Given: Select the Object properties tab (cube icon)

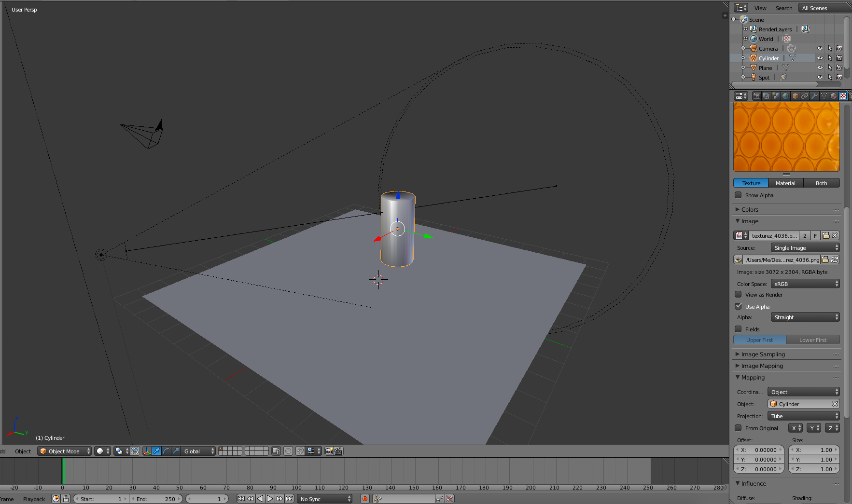Looking at the screenshot, I should tap(796, 95).
